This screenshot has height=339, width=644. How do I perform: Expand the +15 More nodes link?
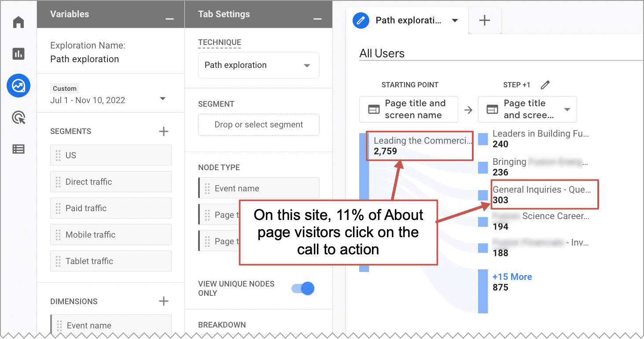(x=512, y=277)
